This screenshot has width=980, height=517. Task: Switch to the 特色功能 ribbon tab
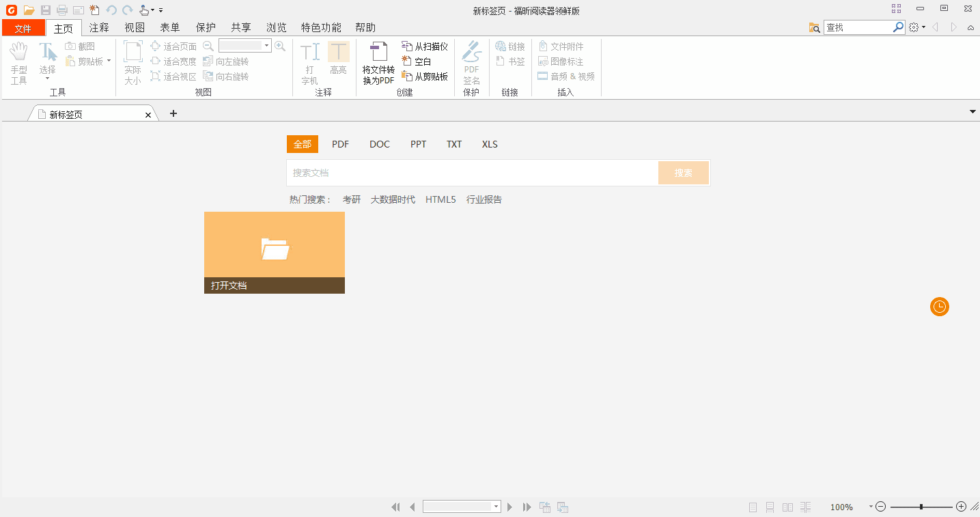[321, 28]
